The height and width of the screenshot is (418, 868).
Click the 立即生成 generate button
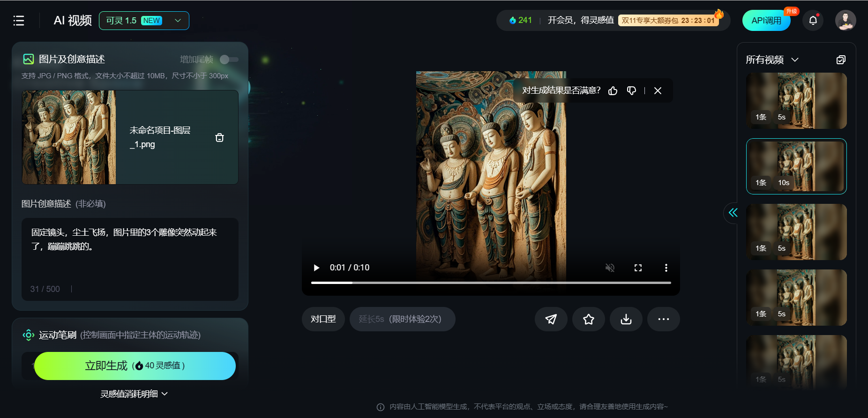(135, 366)
